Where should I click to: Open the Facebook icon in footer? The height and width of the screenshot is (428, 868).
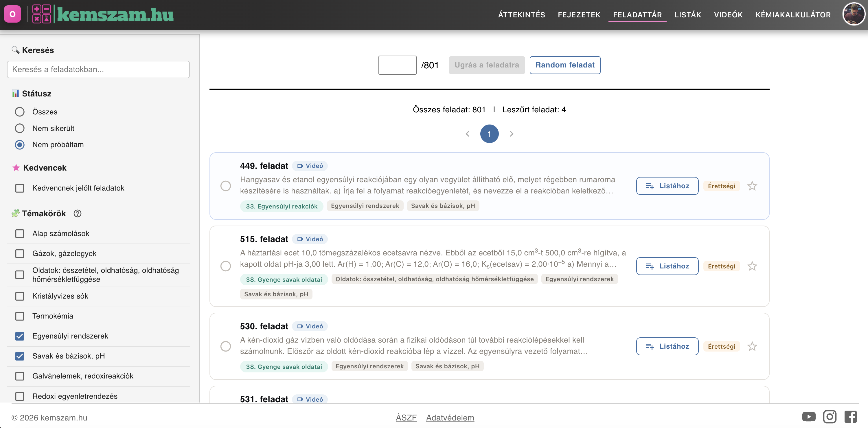850,417
